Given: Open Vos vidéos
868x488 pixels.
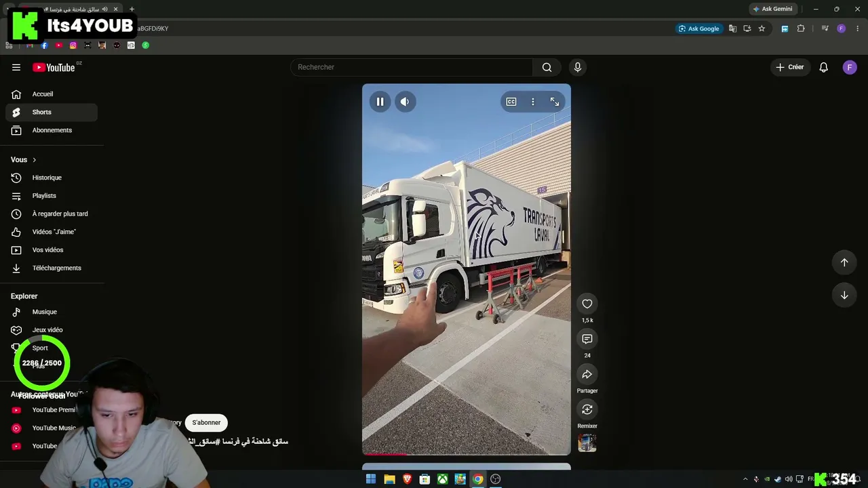Looking at the screenshot, I should pyautogui.click(x=52, y=250).
